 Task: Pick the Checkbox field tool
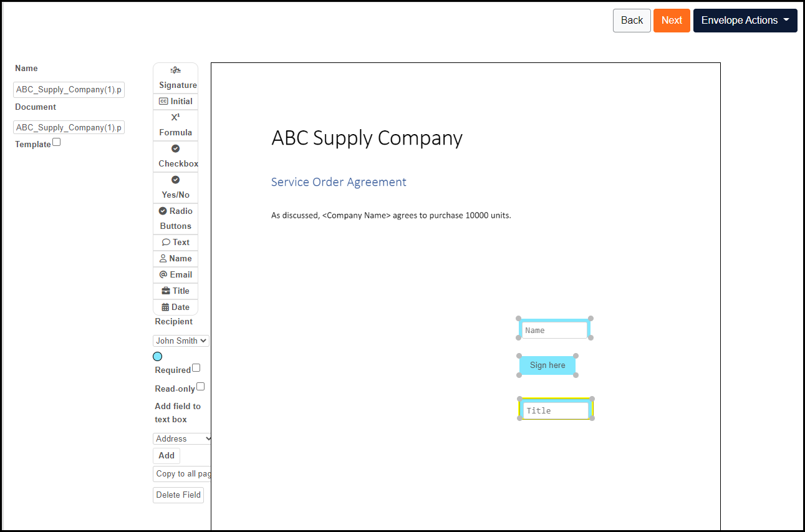point(175,156)
